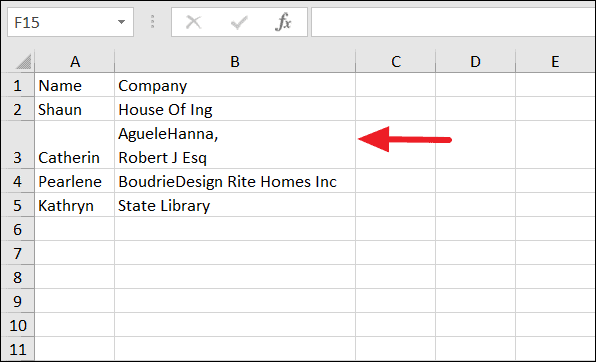Select column D header
Viewport: 596px width, 362px height.
tap(476, 61)
